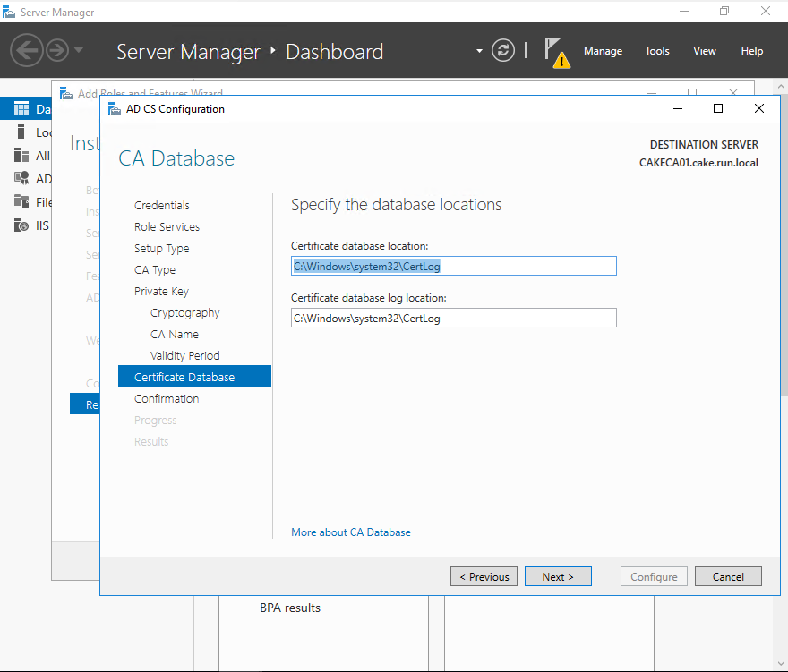Open the dropdown arrow beside the refresh icon
788x672 pixels.
click(x=480, y=51)
